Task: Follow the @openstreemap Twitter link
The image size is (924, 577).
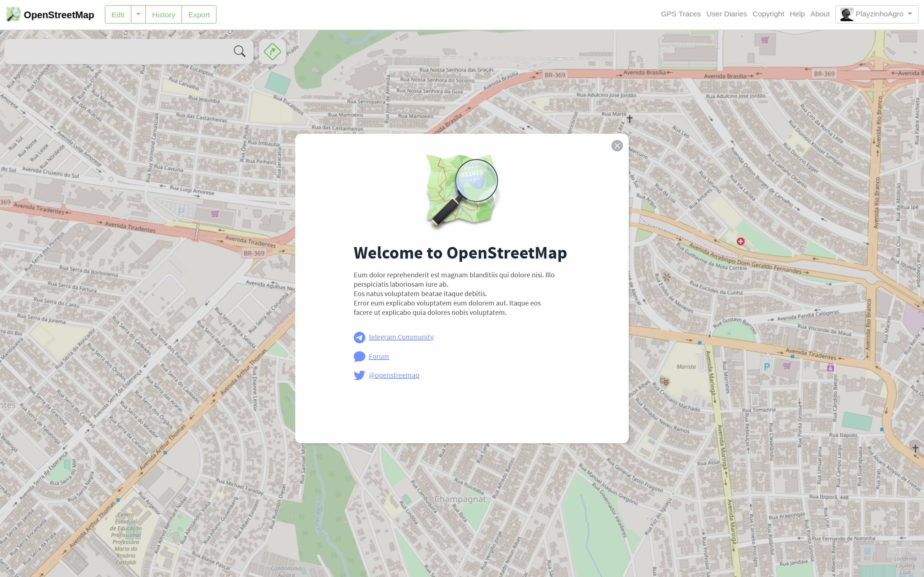Action: coord(394,375)
